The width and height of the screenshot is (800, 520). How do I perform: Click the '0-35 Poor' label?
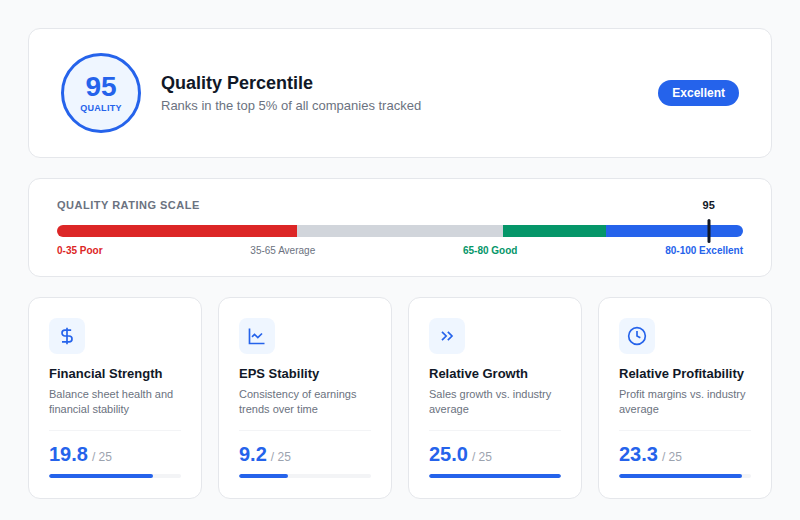click(x=80, y=251)
